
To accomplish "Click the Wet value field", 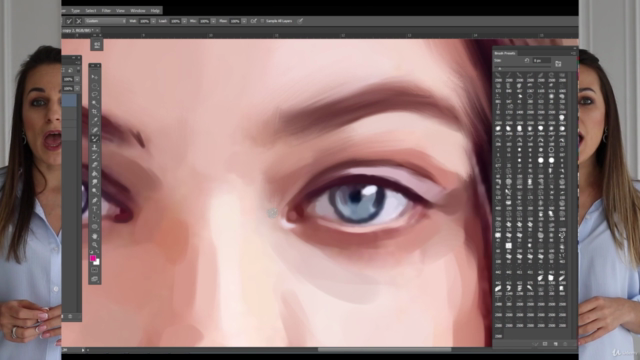I will 144,21.
